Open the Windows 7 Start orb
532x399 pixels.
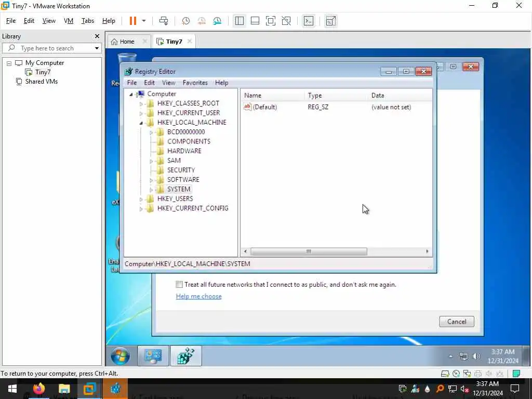click(x=120, y=356)
